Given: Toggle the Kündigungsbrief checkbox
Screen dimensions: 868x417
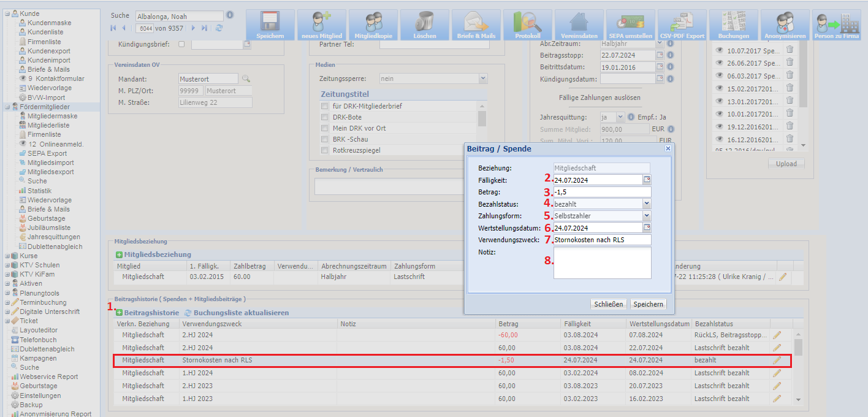Looking at the screenshot, I should coord(181,44).
